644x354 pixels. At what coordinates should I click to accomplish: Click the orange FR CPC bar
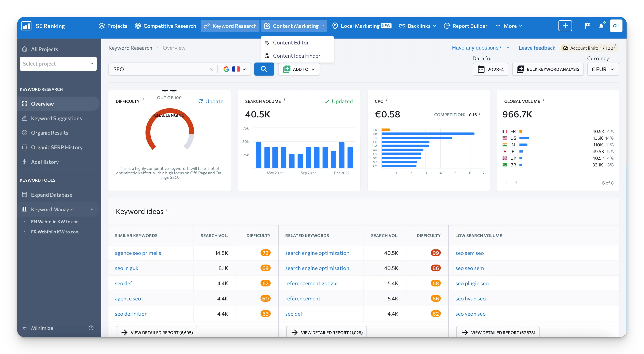[x=386, y=130]
